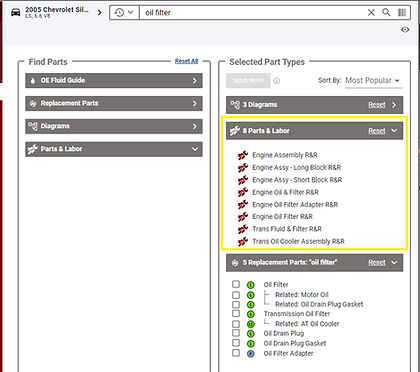Reset the 8 Parts & Labor selection
The width and height of the screenshot is (420, 372).
pos(377,131)
